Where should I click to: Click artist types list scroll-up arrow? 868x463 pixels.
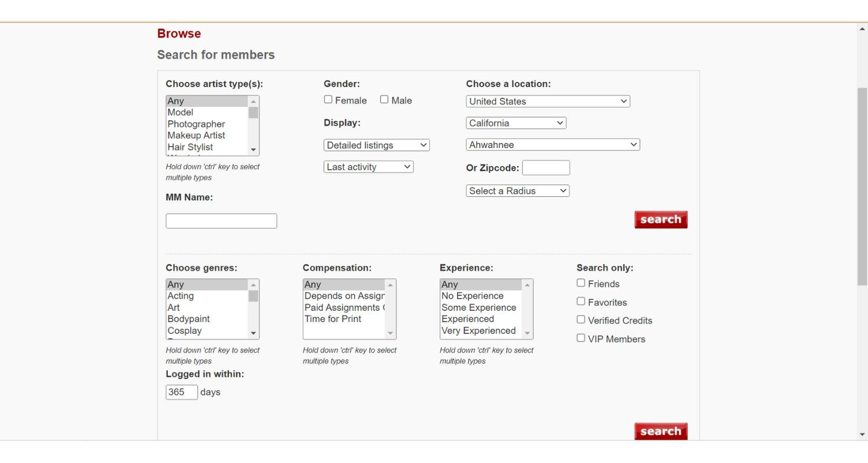click(253, 101)
